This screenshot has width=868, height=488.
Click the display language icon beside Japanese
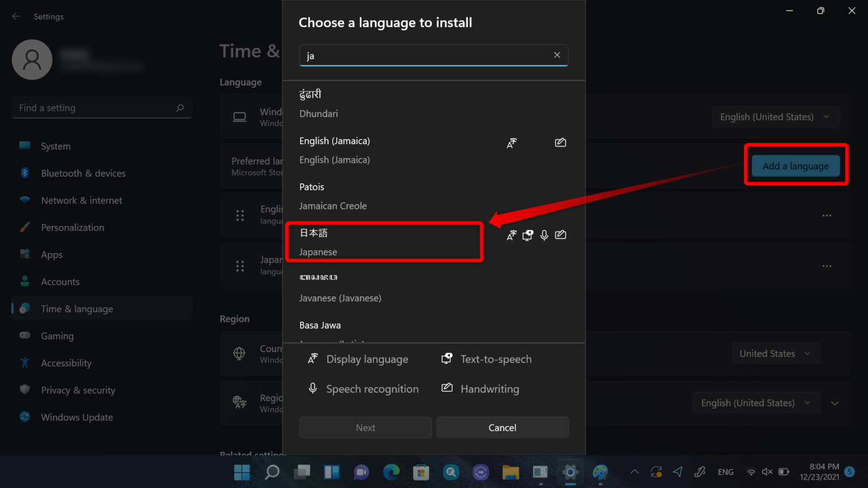click(x=511, y=235)
